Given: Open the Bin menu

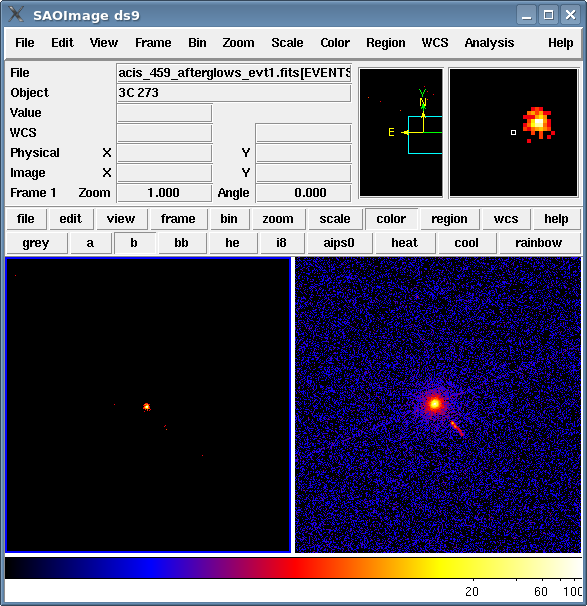Looking at the screenshot, I should (197, 43).
